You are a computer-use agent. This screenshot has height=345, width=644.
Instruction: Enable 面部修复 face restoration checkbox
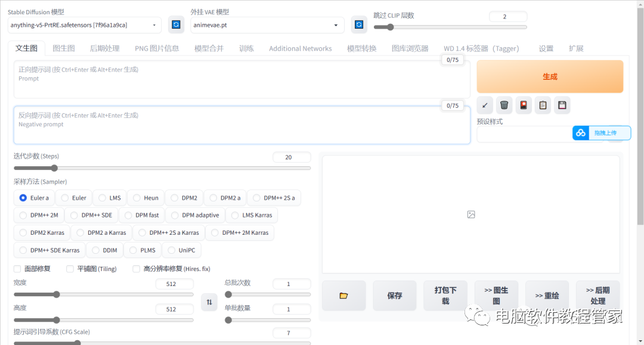tap(17, 269)
